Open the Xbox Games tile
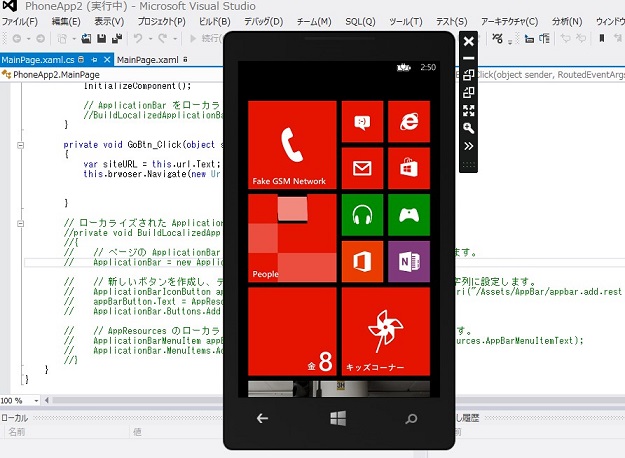The height and width of the screenshot is (458, 625). point(409,215)
